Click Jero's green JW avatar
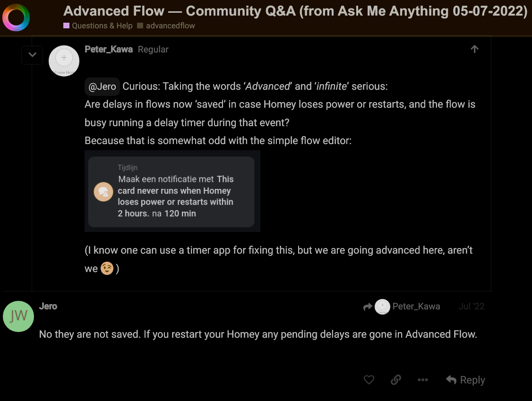This screenshot has height=401, width=532. 18,316
